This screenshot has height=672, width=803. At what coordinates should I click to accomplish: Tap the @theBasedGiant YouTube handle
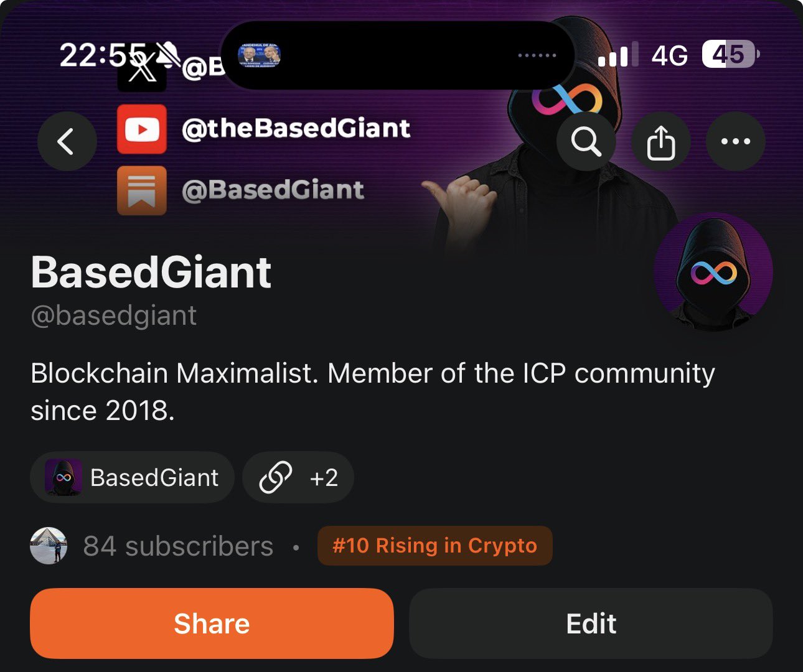[296, 128]
